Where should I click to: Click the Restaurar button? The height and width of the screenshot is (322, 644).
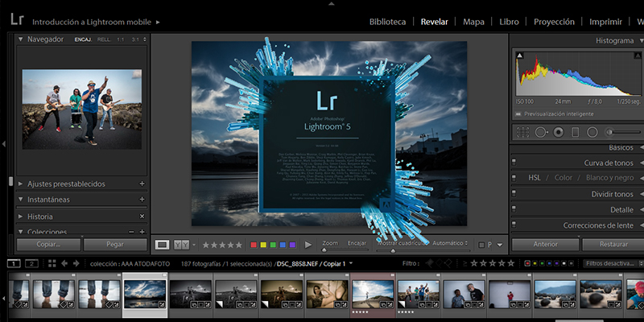point(613,245)
